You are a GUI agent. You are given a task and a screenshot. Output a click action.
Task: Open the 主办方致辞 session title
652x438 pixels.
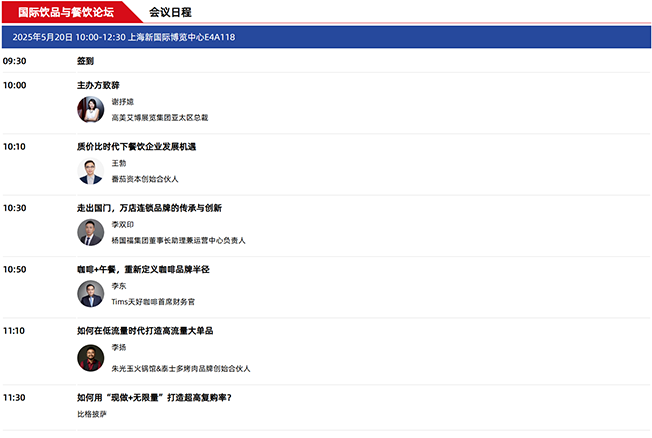98,86
